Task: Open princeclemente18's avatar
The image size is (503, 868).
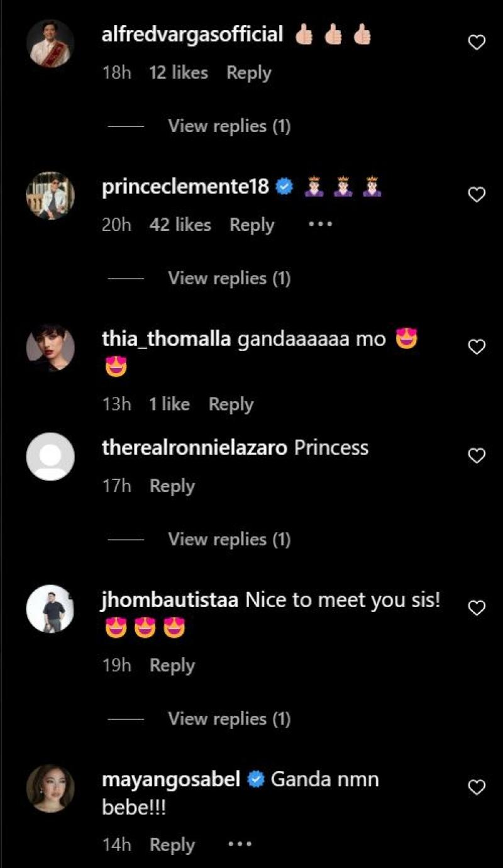Action: coord(50,196)
